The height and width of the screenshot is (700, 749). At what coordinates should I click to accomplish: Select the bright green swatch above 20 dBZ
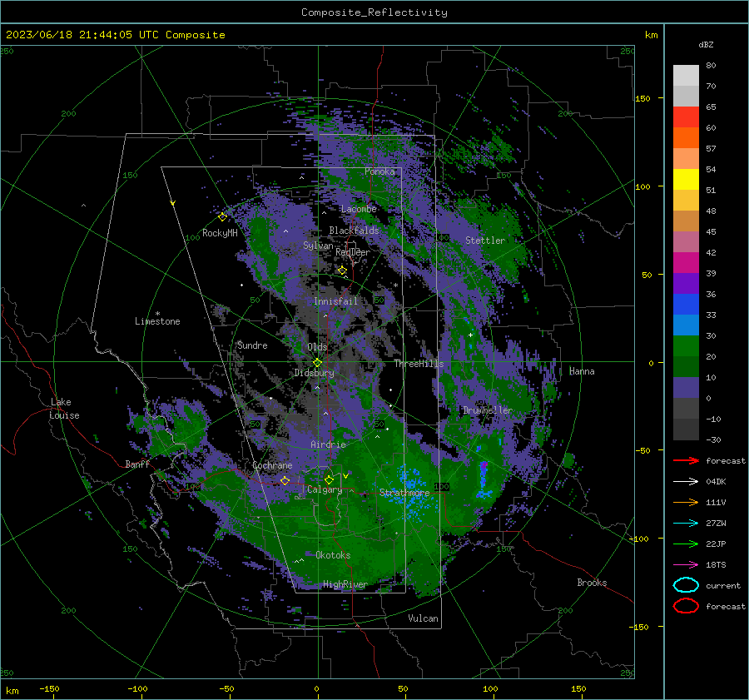(686, 346)
